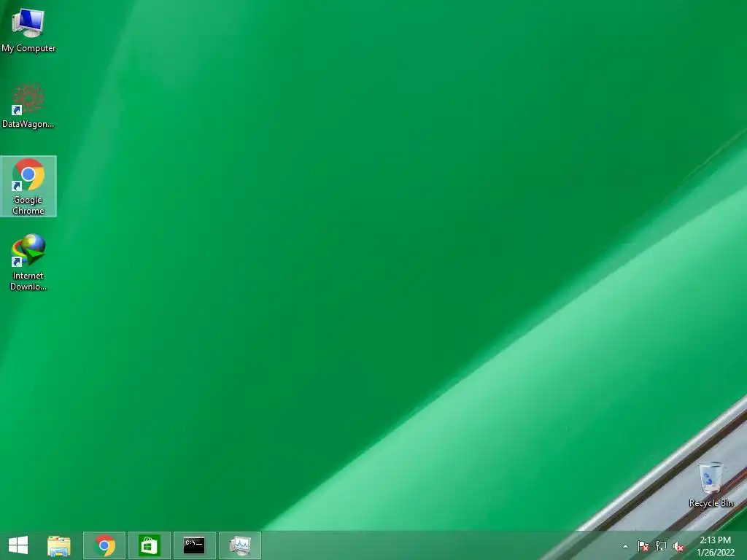Viewport: 747px width, 560px height.
Task: Open the Windows Start button
Action: coord(18,545)
